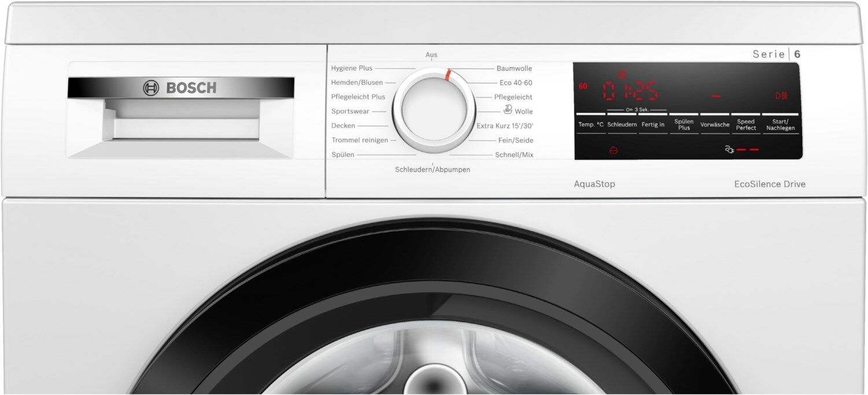Tap the 01:25 remaining time display
This screenshot has width=868, height=395.
pos(630,91)
